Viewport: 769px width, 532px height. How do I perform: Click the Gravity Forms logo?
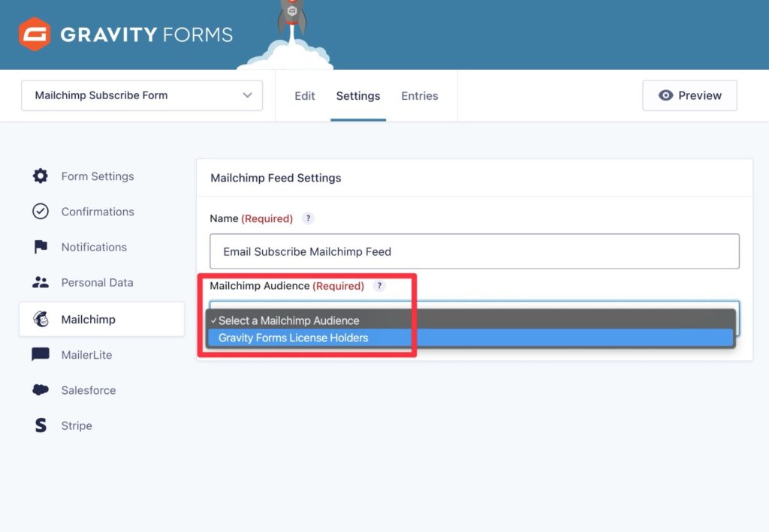point(124,33)
